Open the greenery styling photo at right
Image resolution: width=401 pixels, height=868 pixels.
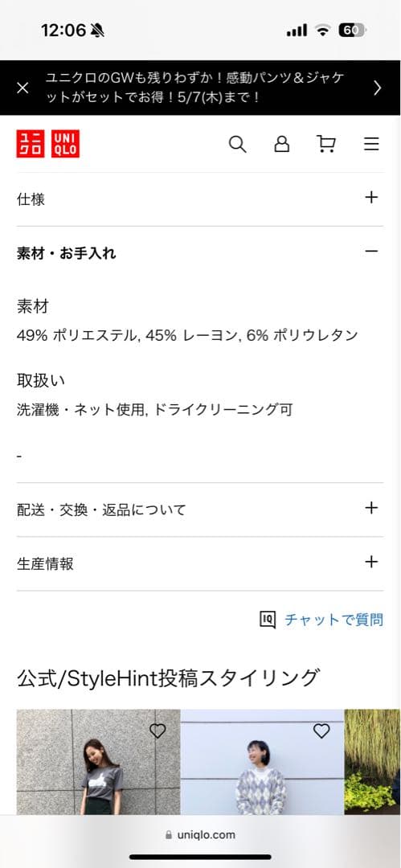pyautogui.click(x=372, y=762)
